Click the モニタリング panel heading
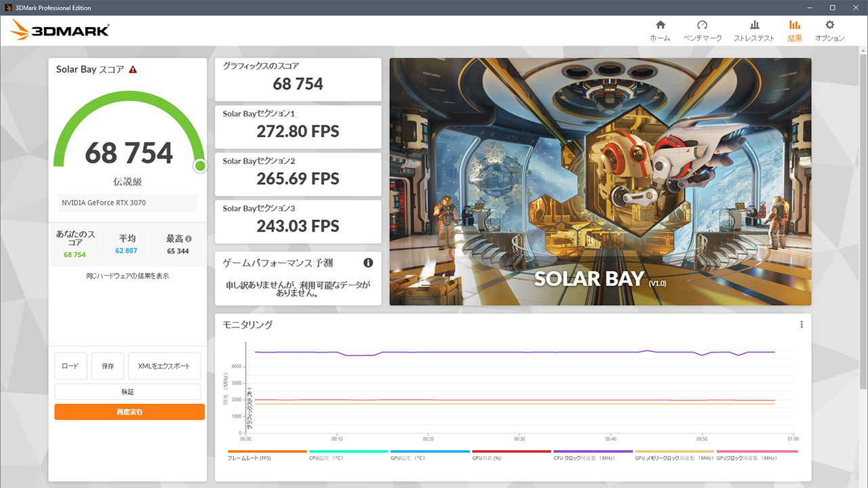The height and width of the screenshot is (488, 868). [x=248, y=325]
